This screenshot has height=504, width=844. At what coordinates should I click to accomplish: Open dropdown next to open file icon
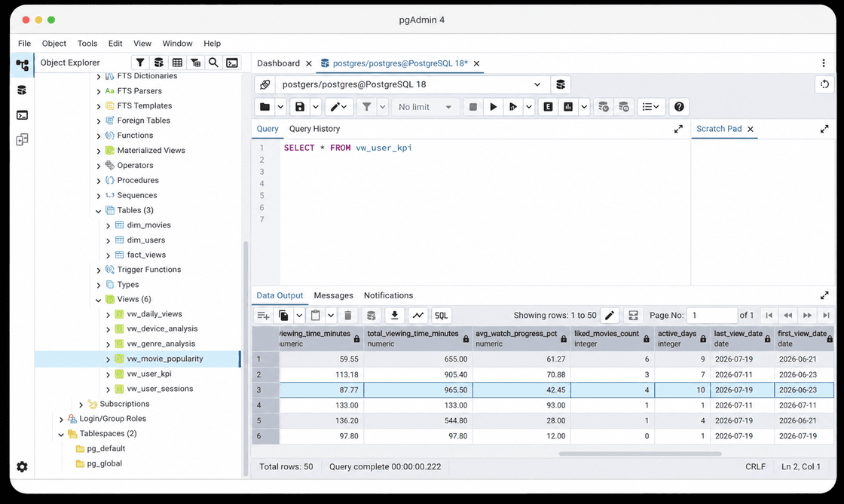(x=280, y=106)
